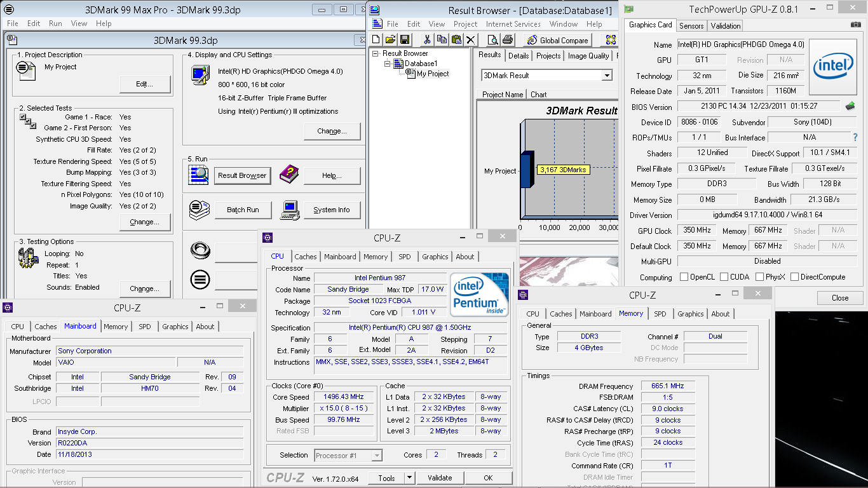The height and width of the screenshot is (488, 868).
Task: Click the Close button in GPU-Z
Action: point(840,298)
